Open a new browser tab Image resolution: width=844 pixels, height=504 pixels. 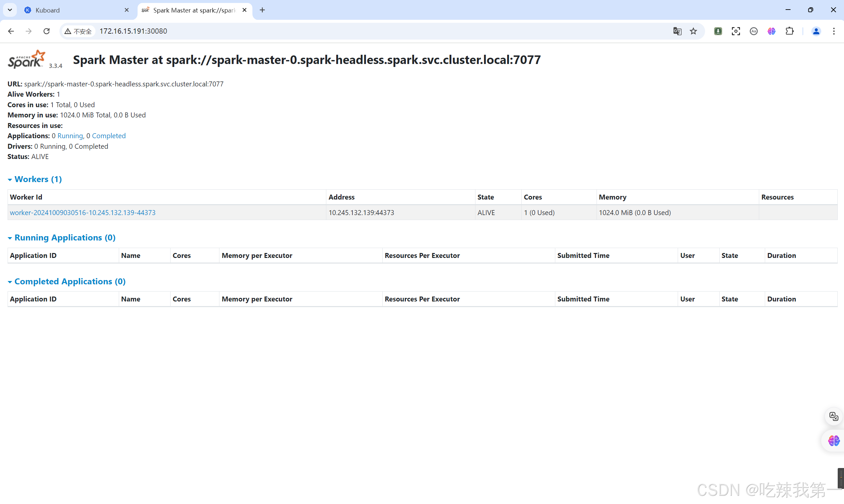coord(262,10)
